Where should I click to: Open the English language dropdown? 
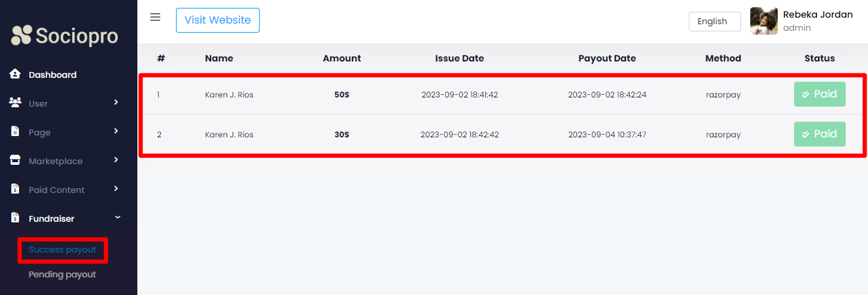(x=714, y=22)
